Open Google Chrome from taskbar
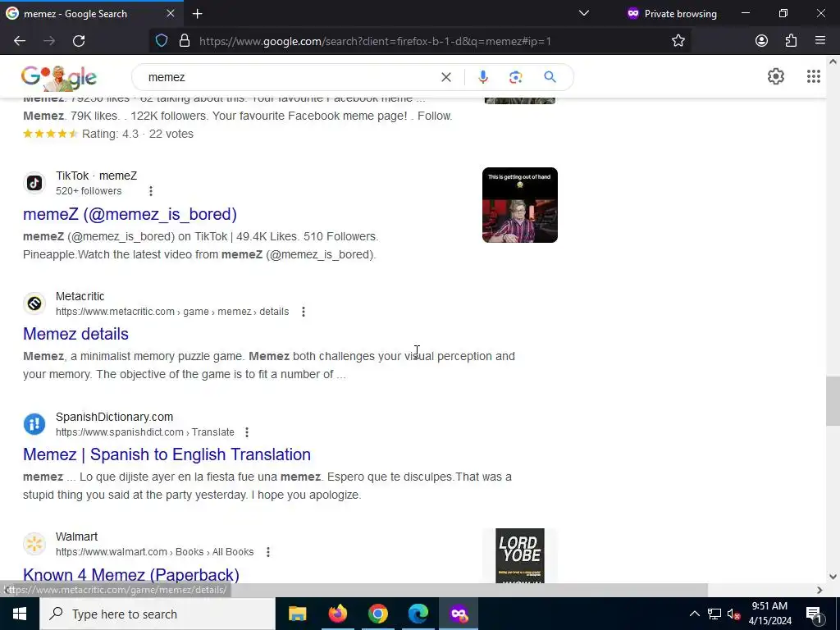The height and width of the screenshot is (630, 840). [377, 614]
